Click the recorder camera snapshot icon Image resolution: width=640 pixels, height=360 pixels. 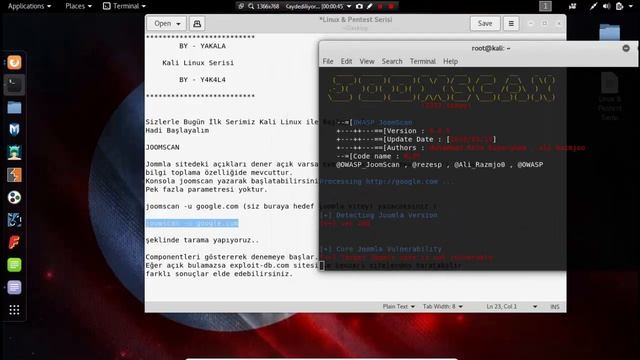(x=359, y=6)
